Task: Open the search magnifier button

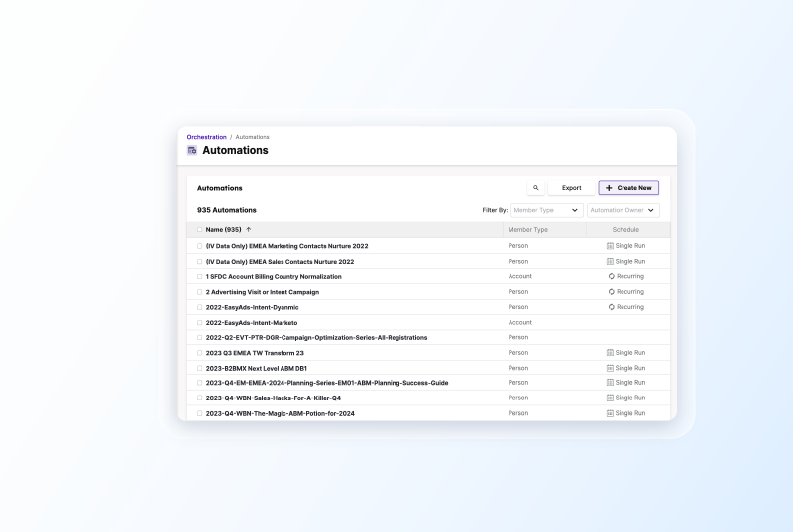Action: (536, 188)
